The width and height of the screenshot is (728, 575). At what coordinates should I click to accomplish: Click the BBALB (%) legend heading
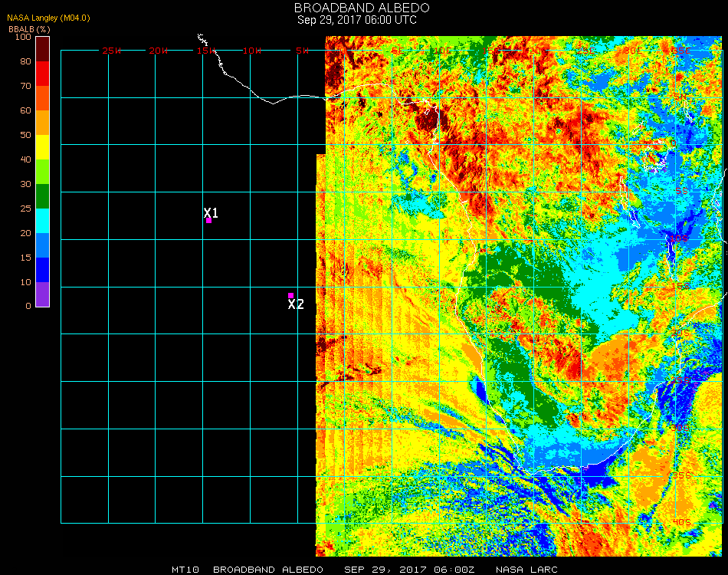pos(29,29)
